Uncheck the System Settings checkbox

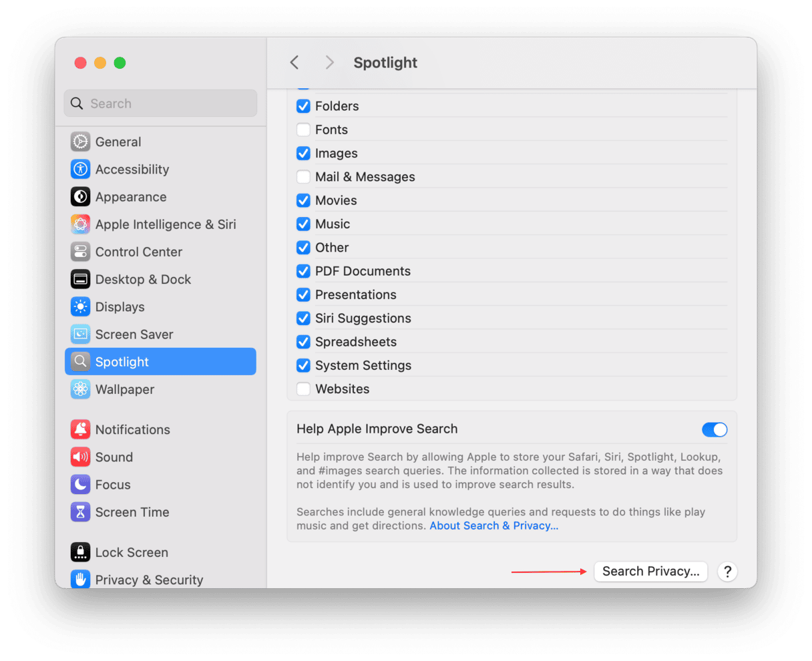click(303, 365)
